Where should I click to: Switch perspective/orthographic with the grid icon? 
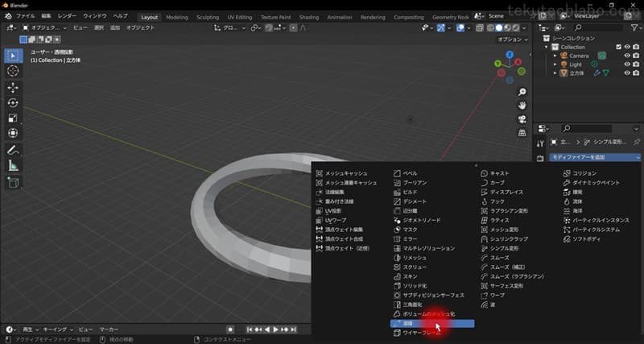(x=522, y=133)
